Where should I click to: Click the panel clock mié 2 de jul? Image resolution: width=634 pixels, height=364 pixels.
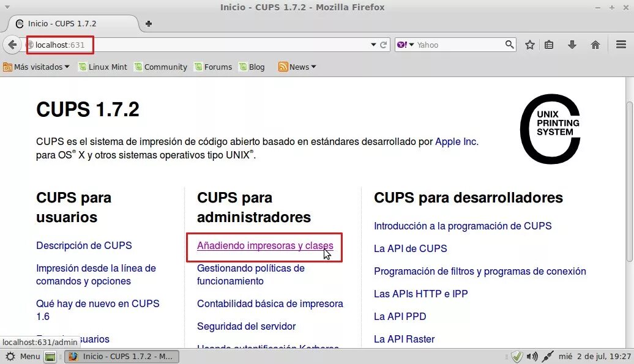pyautogui.click(x=595, y=356)
